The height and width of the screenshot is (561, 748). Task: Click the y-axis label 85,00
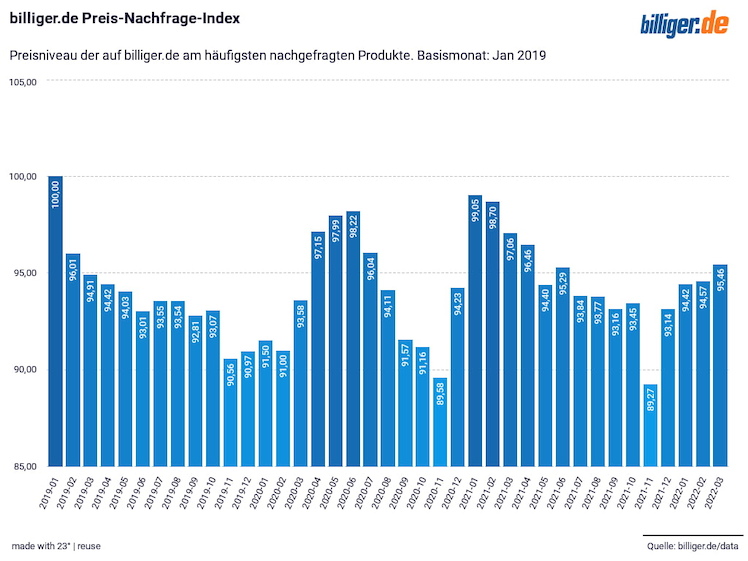click(25, 466)
